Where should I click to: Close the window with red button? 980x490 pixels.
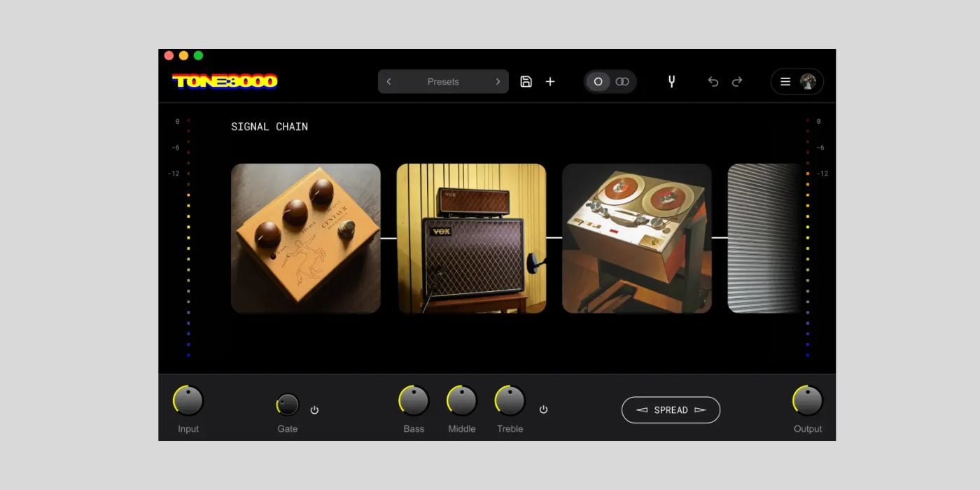(x=169, y=55)
